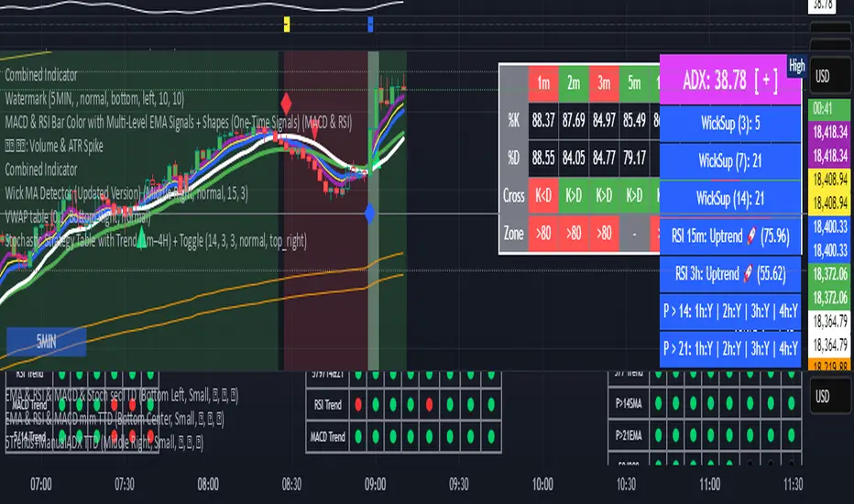Click the 08:00 time axis label

[x=208, y=485]
